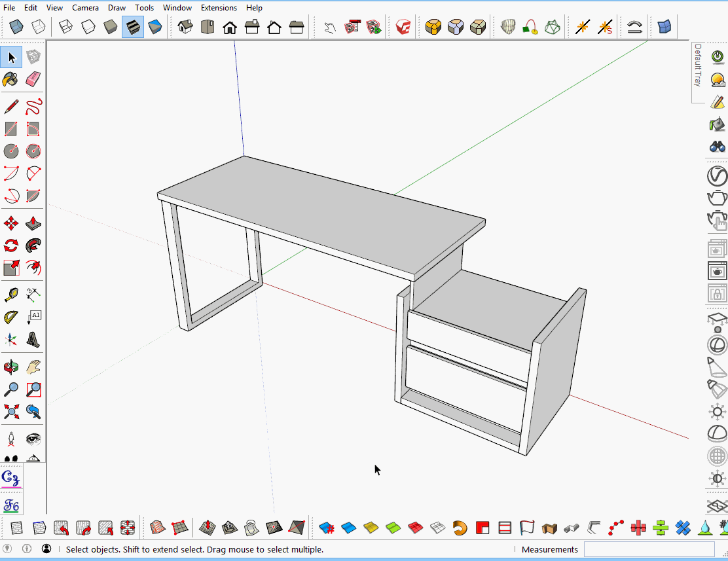Image resolution: width=728 pixels, height=561 pixels.
Task: Select the Eraser tool
Action: pyautogui.click(x=33, y=79)
